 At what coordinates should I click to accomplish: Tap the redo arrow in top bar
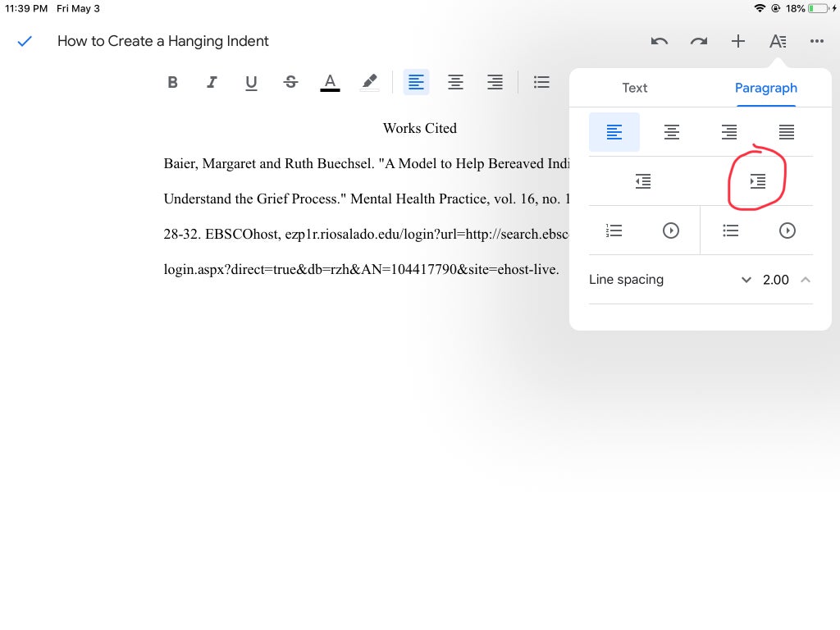[x=699, y=41]
